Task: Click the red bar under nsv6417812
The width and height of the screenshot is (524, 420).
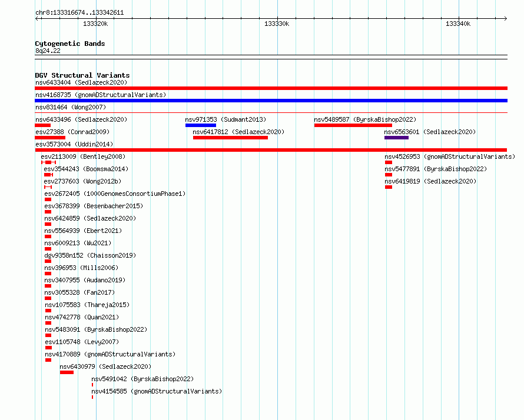Action: click(x=230, y=138)
